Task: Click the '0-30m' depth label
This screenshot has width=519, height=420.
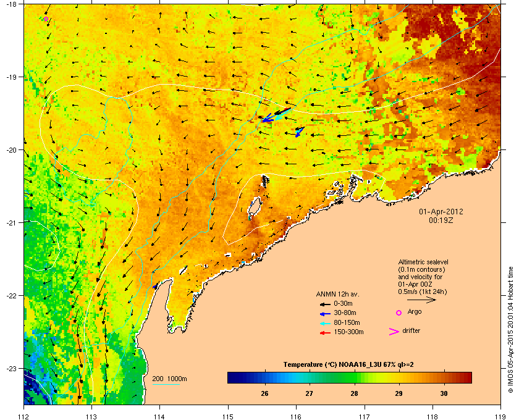Action: [343, 303]
